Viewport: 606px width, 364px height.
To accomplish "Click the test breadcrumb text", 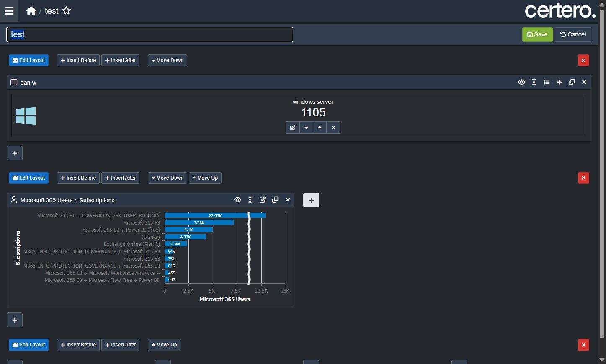I will pos(52,11).
